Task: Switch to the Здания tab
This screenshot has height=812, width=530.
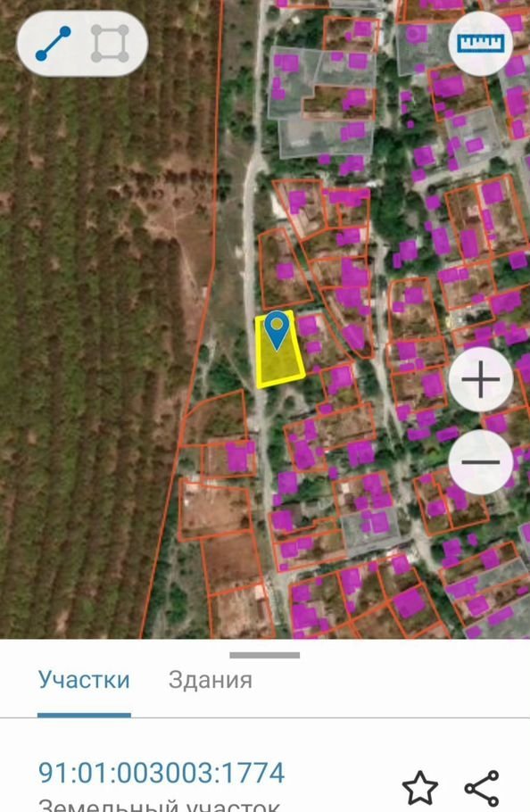Action: coord(211,679)
